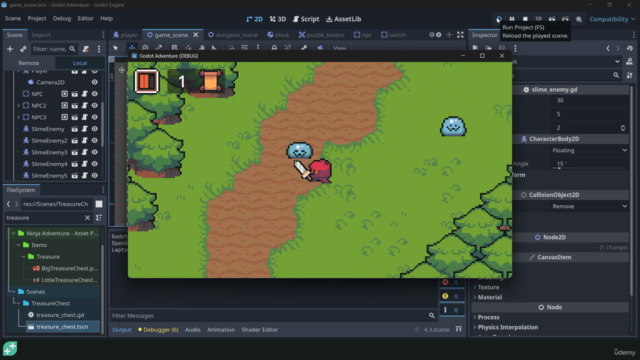Open the dungeon_scene tab
This screenshot has height=360, width=640.
(233, 35)
